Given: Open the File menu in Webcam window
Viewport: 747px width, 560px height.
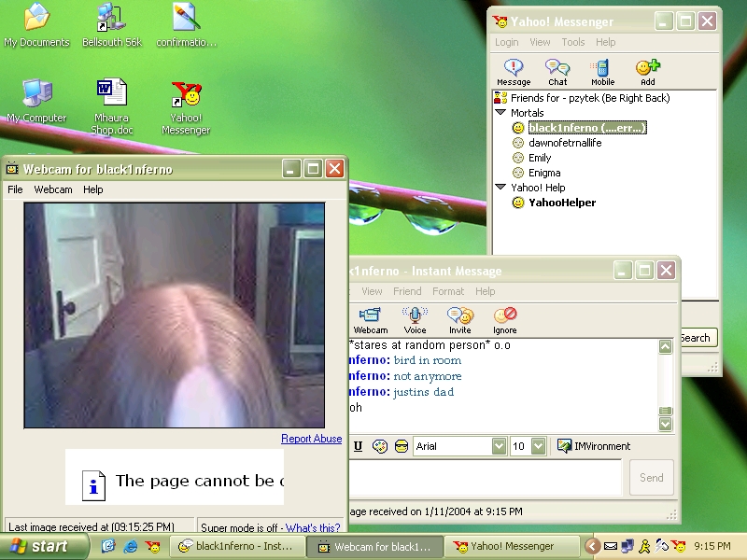Looking at the screenshot, I should [15, 189].
